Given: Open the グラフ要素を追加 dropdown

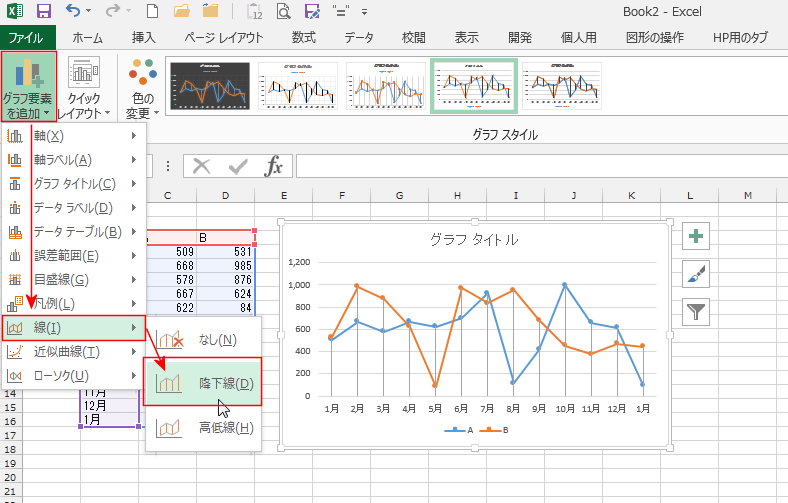Looking at the screenshot, I should click(x=28, y=87).
